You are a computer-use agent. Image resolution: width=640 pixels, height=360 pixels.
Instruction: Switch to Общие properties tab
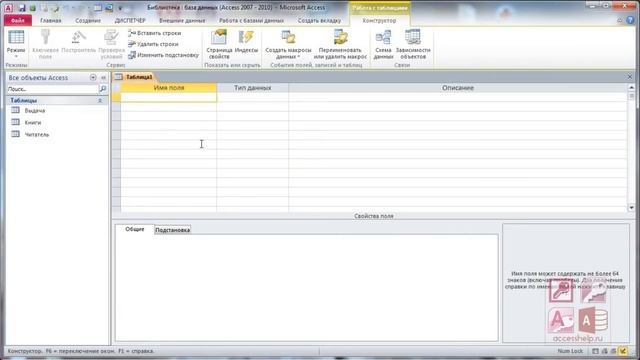pos(135,229)
